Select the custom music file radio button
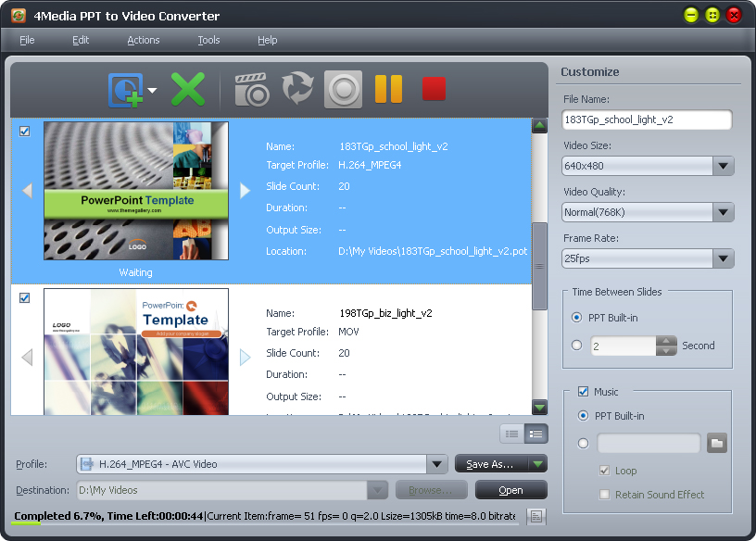Screen dimensions: 756x541 point(583,443)
